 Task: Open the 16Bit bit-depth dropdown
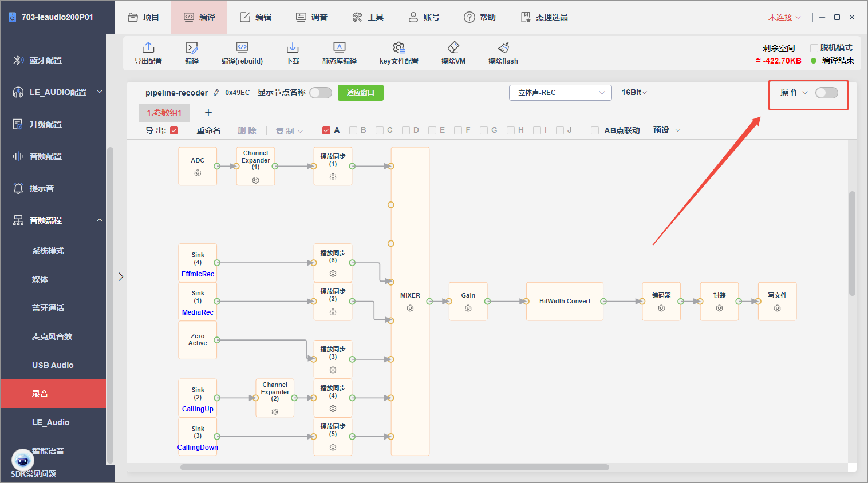click(634, 93)
